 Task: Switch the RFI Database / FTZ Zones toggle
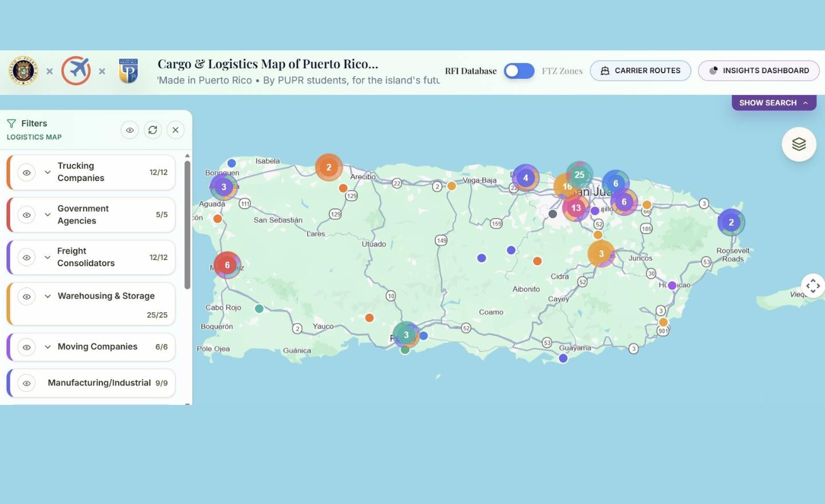coord(519,71)
